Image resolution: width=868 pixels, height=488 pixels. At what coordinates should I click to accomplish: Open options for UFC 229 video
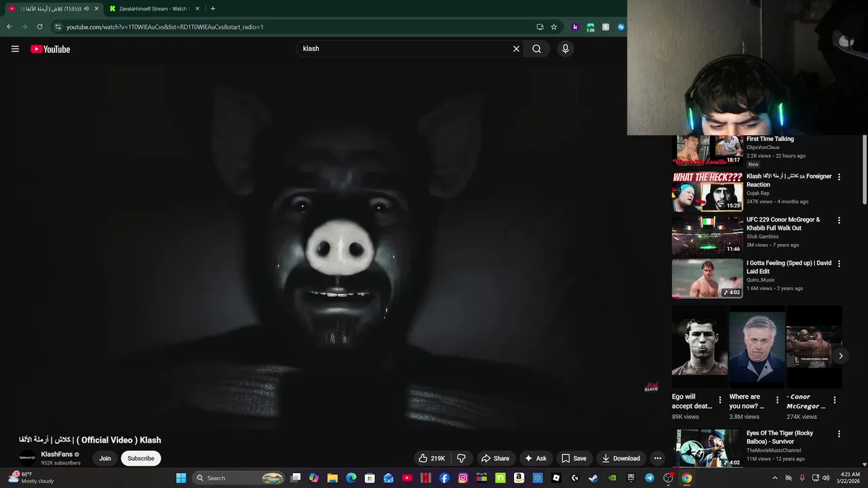point(839,220)
